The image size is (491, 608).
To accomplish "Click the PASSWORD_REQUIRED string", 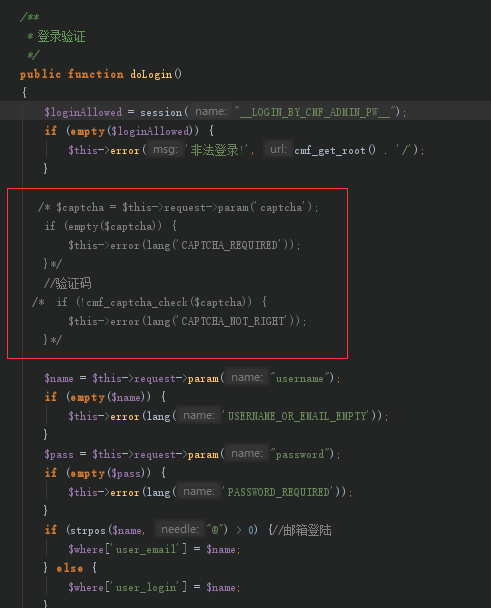I will coord(279,492).
